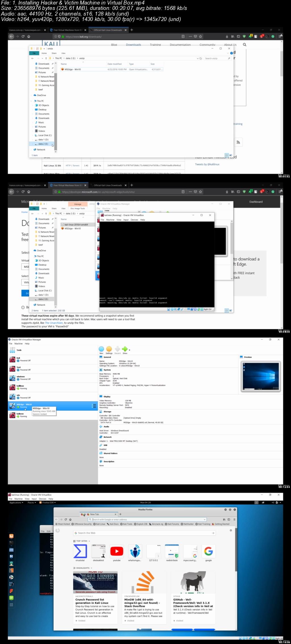The height and width of the screenshot is (644, 291).
Task: Click the kali.org magnifier search icon
Action: [244, 45]
